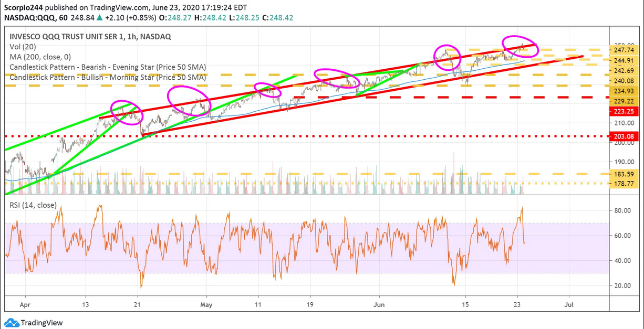Click the 244.91 price axis label
Screen dimensions: 644x329
click(x=625, y=61)
